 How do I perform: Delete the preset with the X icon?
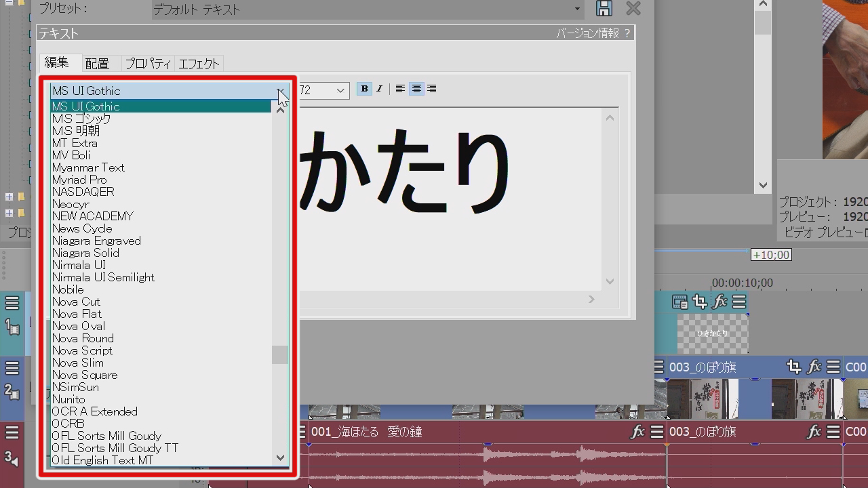pyautogui.click(x=633, y=8)
